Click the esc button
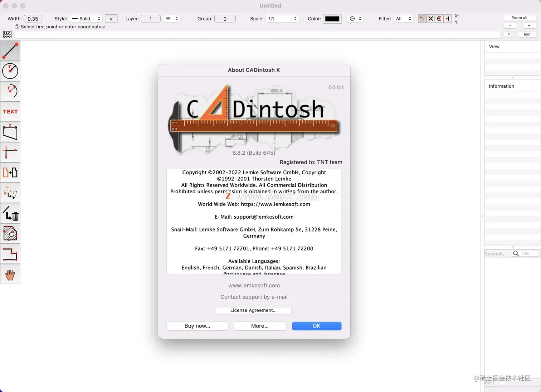 (527, 34)
